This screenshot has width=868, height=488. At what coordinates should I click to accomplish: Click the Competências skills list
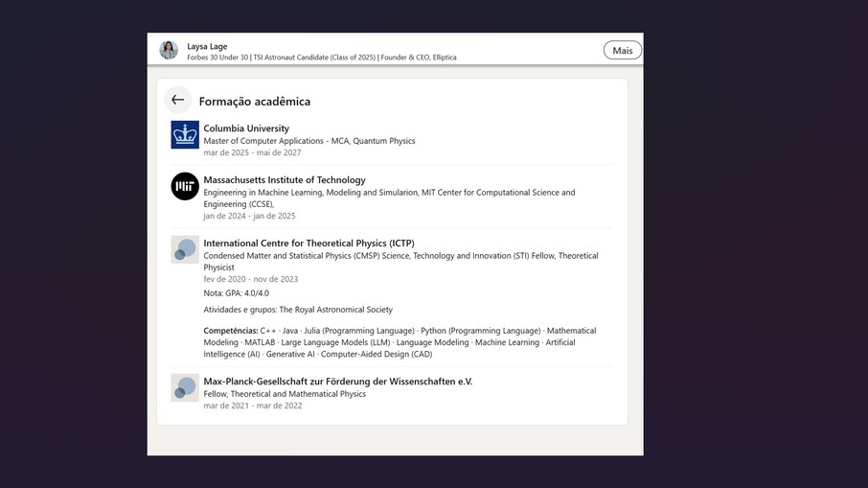click(x=400, y=342)
